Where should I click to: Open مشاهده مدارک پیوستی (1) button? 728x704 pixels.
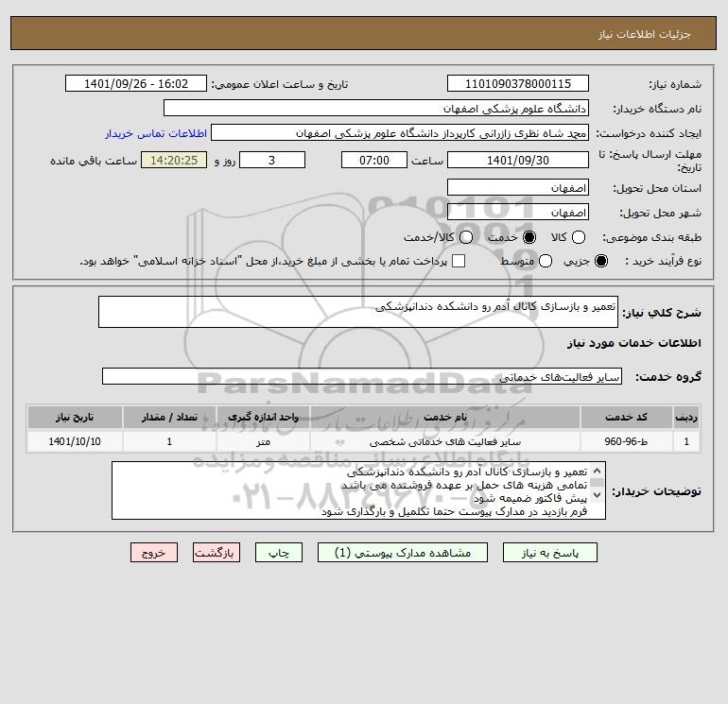[x=403, y=553]
